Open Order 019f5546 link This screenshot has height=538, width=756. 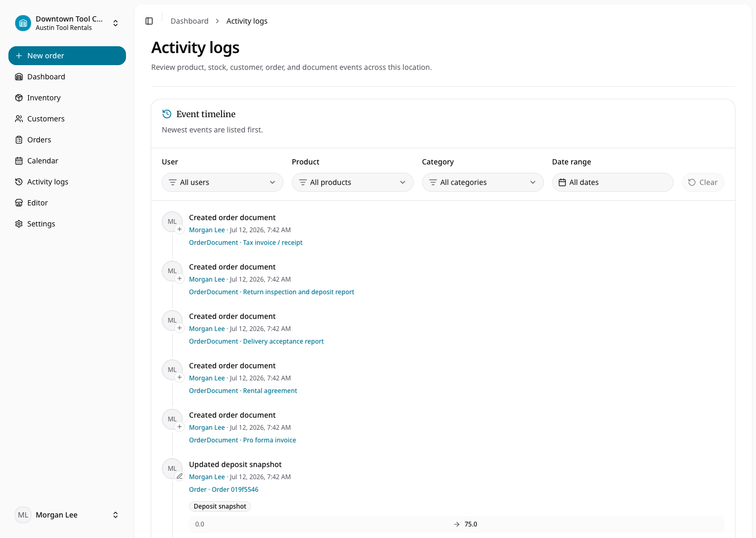pos(224,490)
